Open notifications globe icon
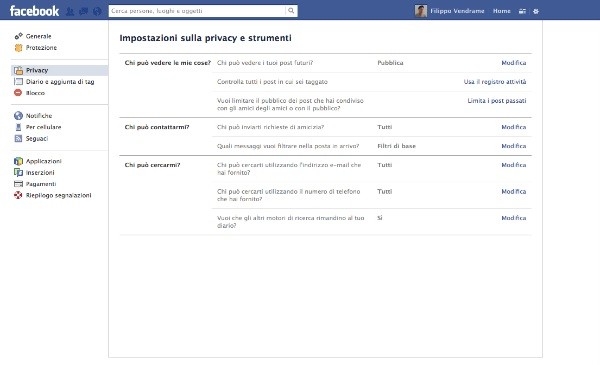 (97, 11)
